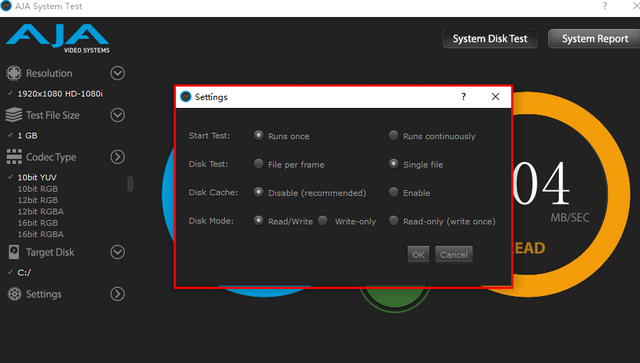The height and width of the screenshot is (363, 640).
Task: Click the codec list scrollbar handle
Action: click(130, 184)
